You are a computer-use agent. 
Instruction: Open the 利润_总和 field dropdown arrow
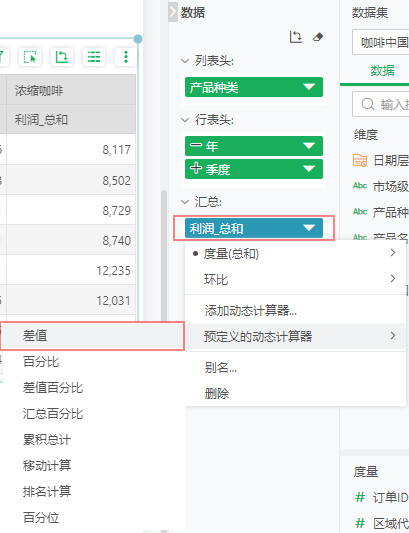[309, 228]
